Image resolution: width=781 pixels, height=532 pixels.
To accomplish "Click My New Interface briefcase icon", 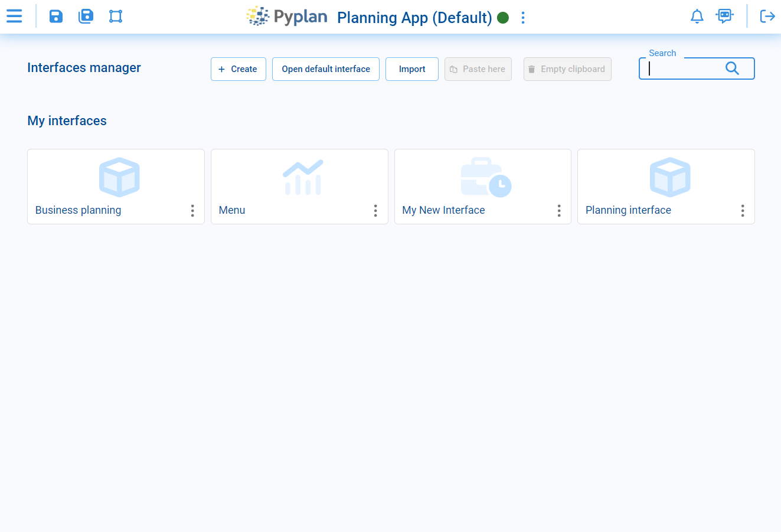I will [x=486, y=177].
